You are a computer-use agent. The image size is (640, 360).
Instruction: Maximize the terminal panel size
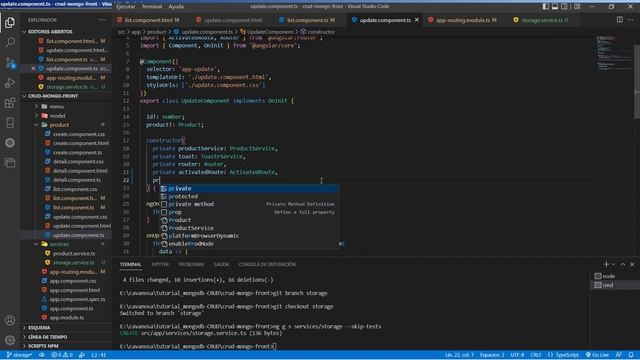tap(623, 264)
